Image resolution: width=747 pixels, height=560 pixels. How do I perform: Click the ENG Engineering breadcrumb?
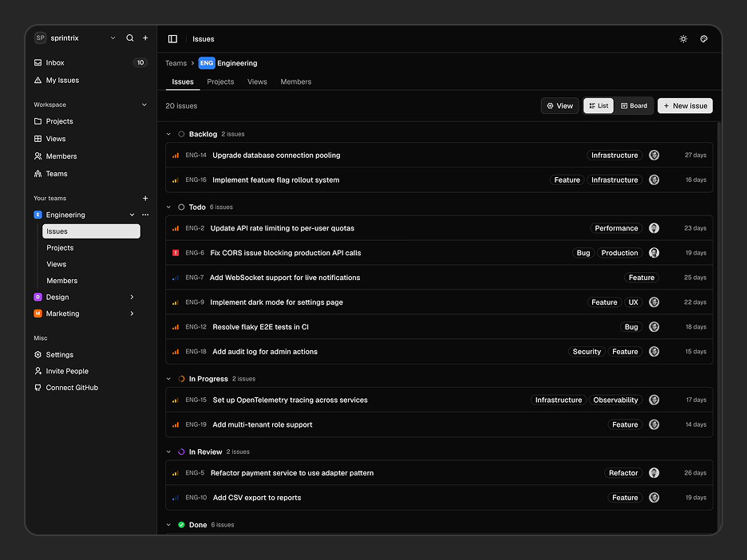click(x=228, y=63)
